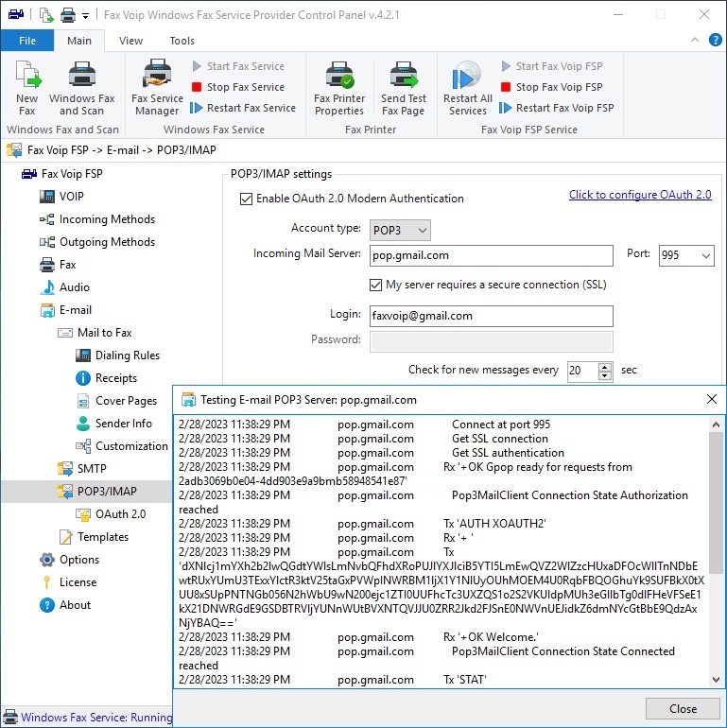Select the Fax tree item
The width and height of the screenshot is (727, 728).
(x=58, y=265)
